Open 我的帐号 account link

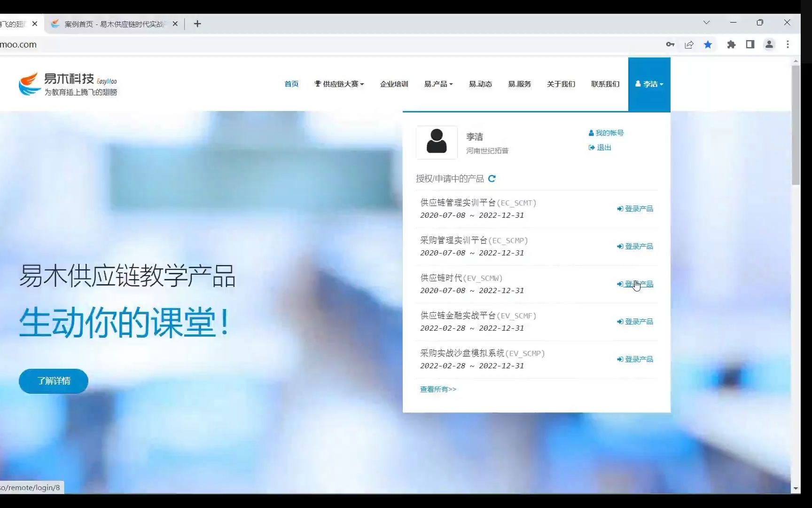[606, 133]
